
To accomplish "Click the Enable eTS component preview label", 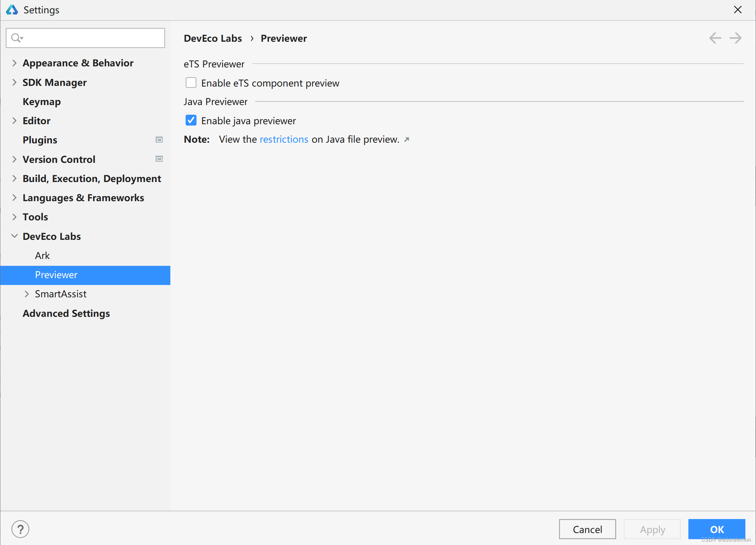I will 270,83.
